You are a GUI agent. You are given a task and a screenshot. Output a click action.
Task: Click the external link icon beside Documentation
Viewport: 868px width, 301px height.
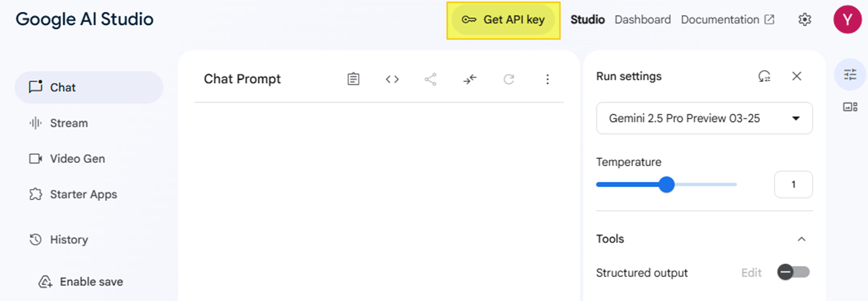tap(770, 20)
